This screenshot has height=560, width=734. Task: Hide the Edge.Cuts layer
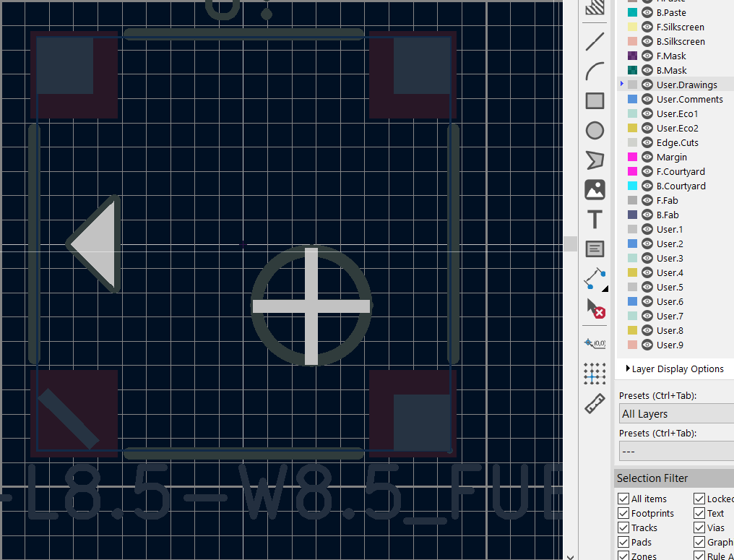647,143
